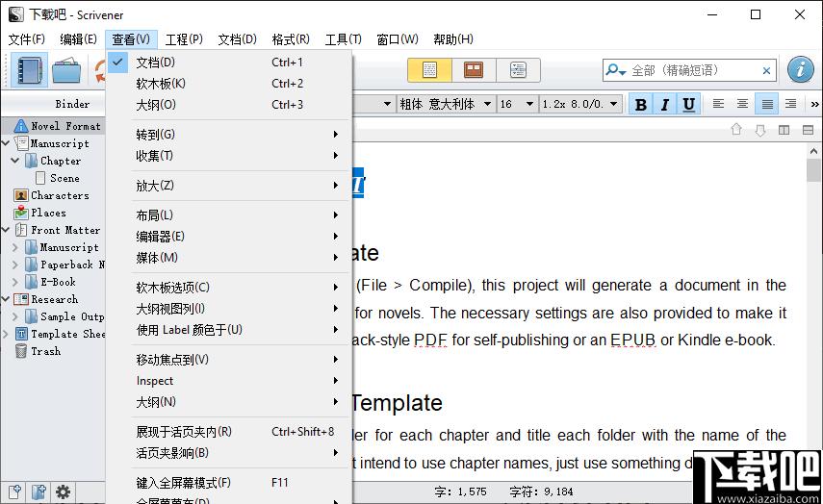Go up in editor header arrow

pyautogui.click(x=736, y=130)
